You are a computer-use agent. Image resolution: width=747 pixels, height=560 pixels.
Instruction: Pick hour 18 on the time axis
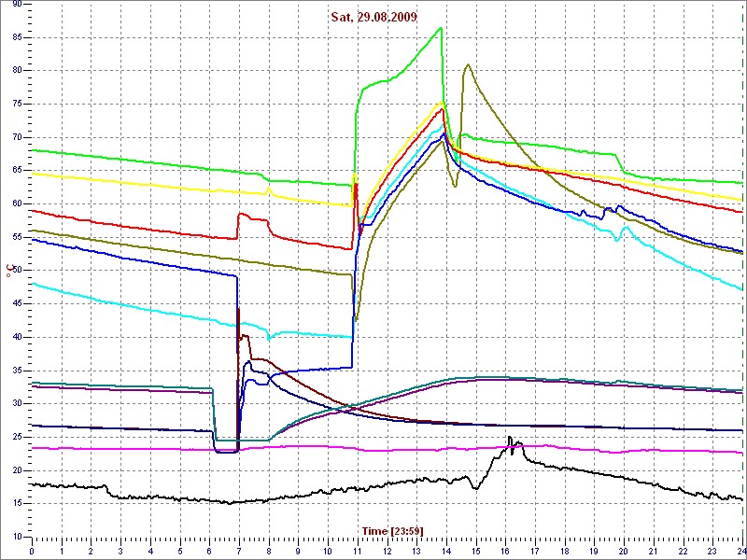(565, 552)
